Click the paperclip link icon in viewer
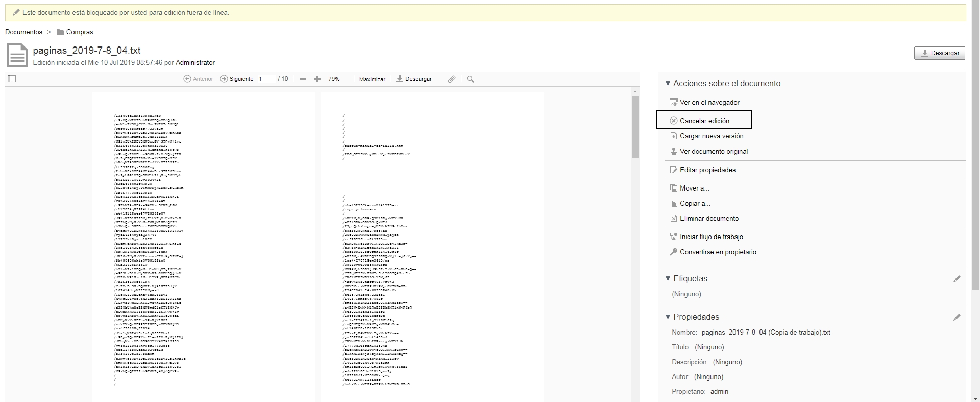980x402 pixels. tap(452, 79)
